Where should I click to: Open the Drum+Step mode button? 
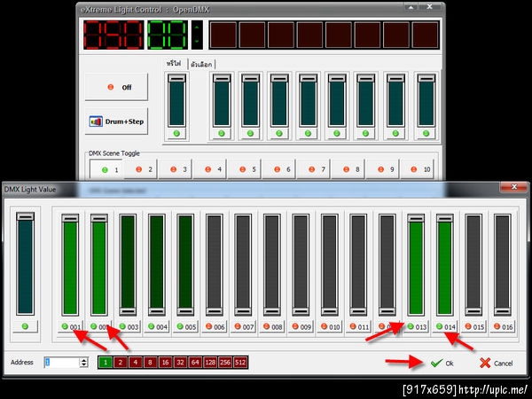coord(116,121)
